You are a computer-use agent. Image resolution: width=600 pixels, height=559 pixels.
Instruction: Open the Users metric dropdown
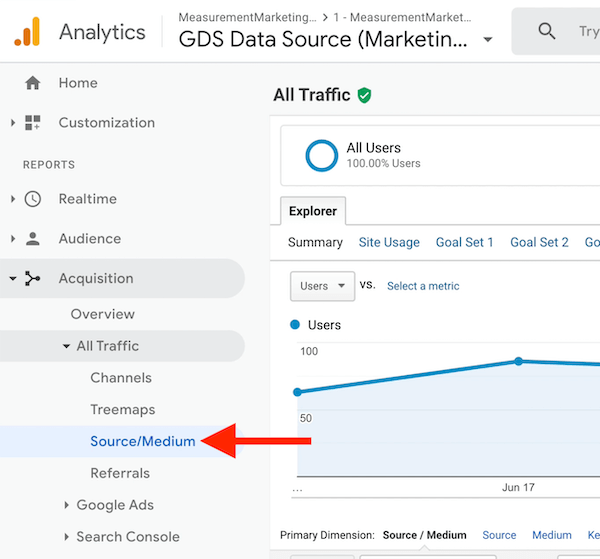point(322,286)
